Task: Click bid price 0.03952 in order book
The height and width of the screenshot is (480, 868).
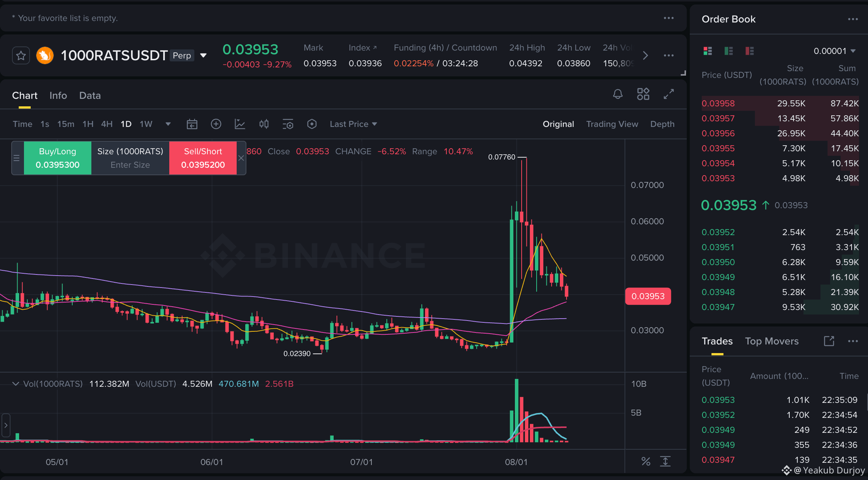Action: (x=718, y=232)
